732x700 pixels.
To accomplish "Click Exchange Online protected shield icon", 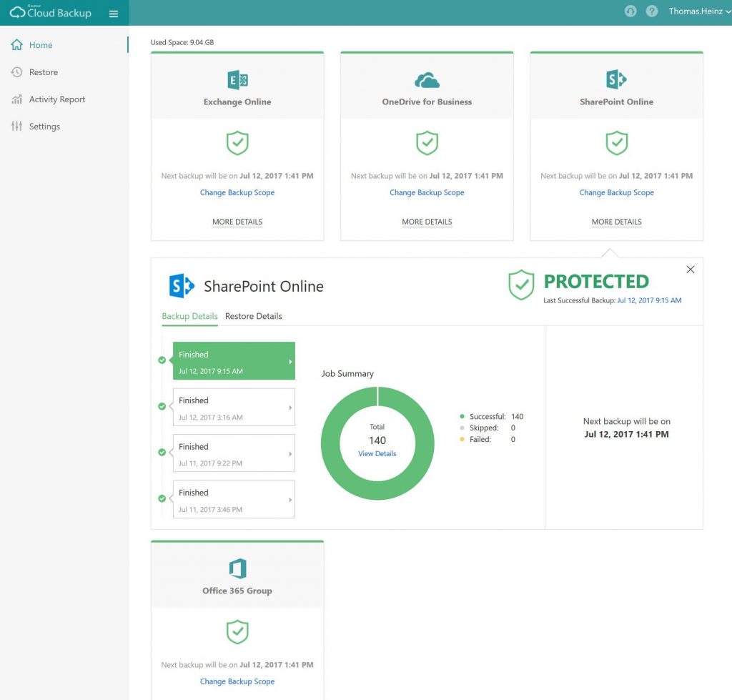I will [237, 143].
